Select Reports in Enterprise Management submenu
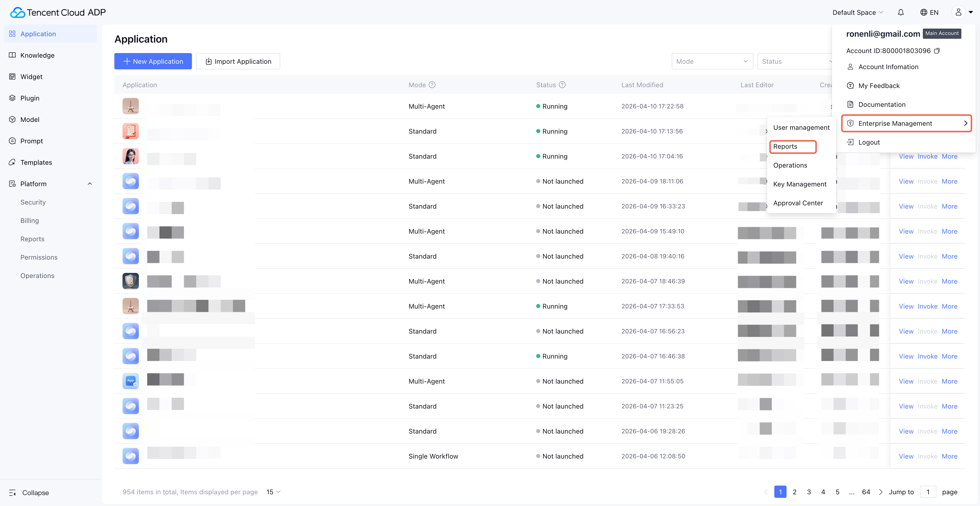 click(x=785, y=146)
